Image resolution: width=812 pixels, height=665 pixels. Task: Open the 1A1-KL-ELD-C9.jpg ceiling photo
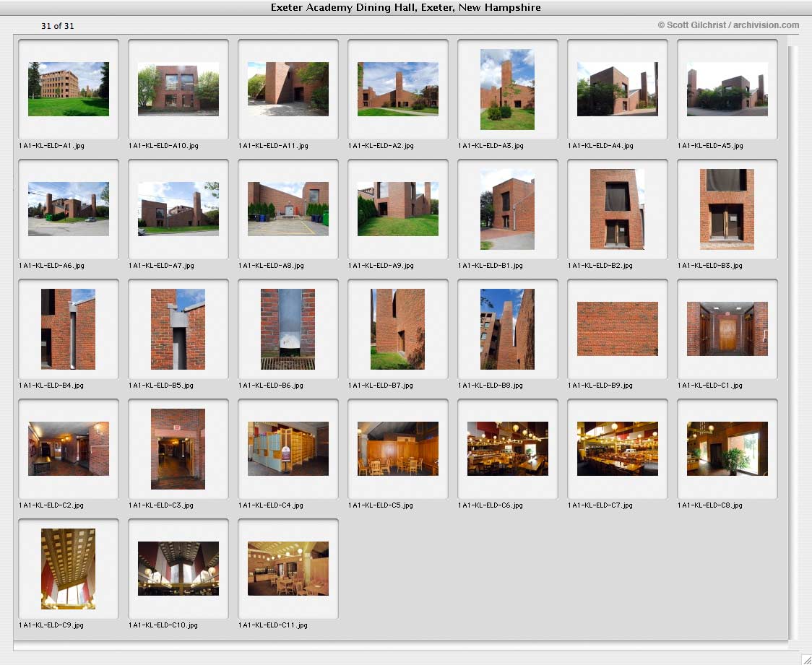[69, 569]
